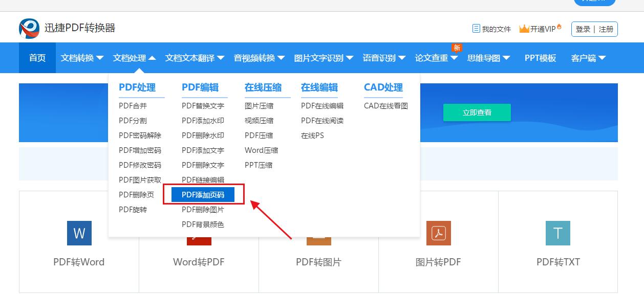Choose PDF背景颜色 option

tap(203, 224)
